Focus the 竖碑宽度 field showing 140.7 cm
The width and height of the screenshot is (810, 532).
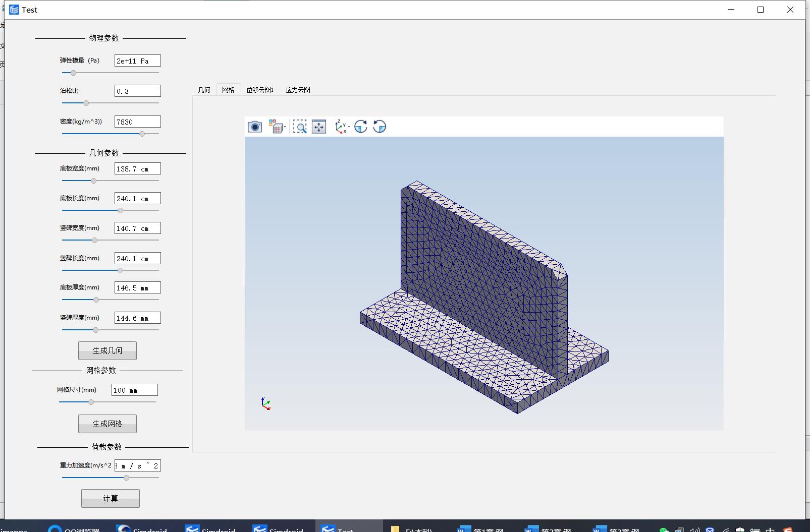138,228
